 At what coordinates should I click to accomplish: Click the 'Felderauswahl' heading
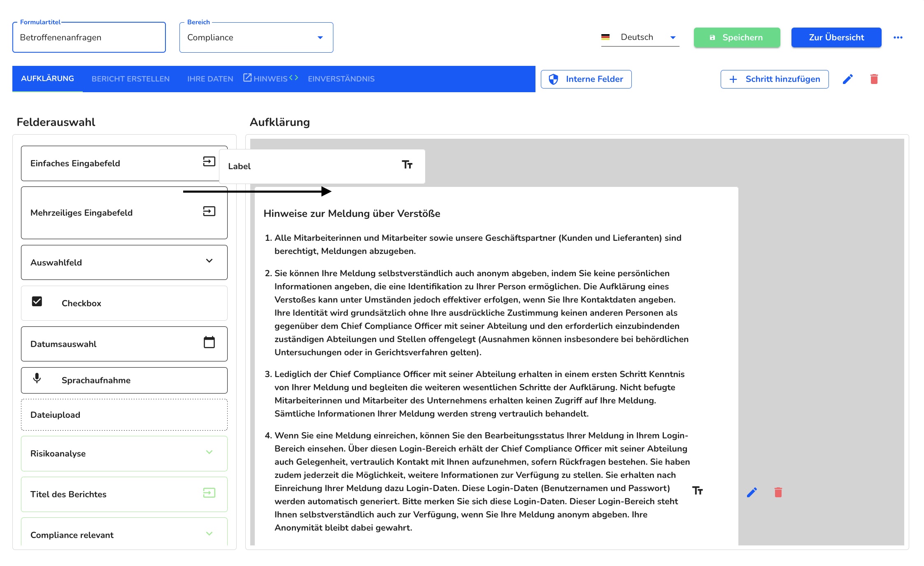coord(56,122)
